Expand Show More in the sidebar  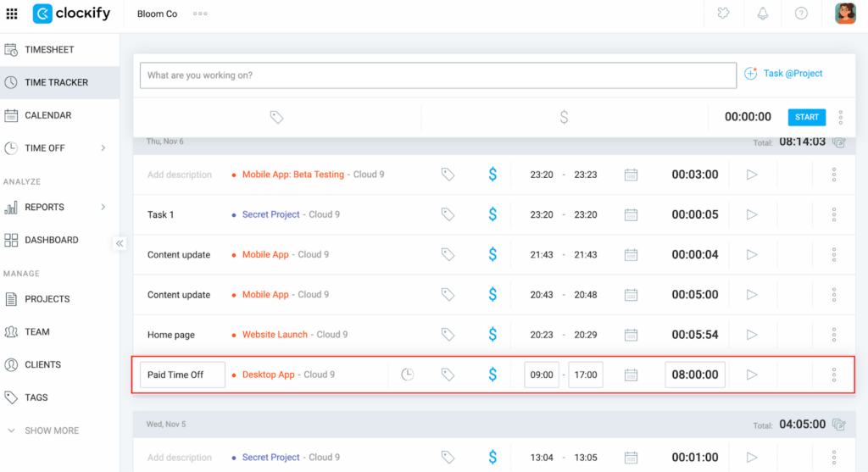click(51, 430)
